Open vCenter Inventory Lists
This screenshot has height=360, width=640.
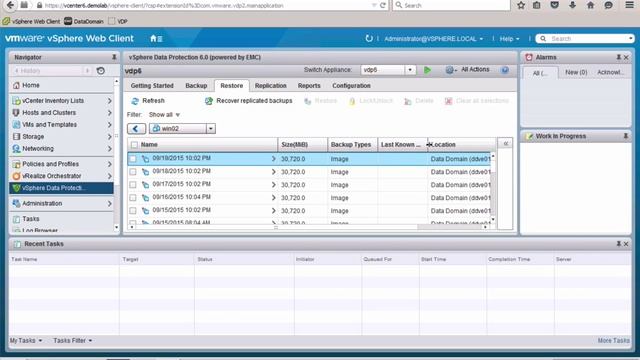[x=61, y=100]
